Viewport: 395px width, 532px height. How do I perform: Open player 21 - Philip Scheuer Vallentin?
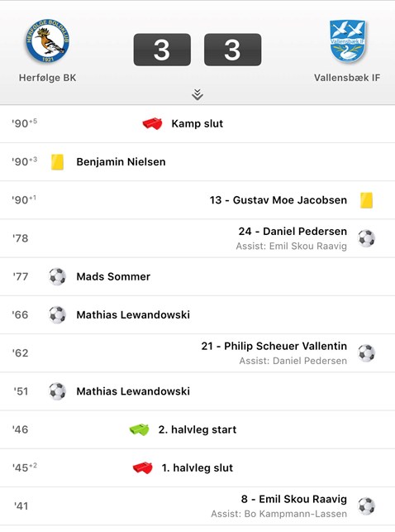274,346
